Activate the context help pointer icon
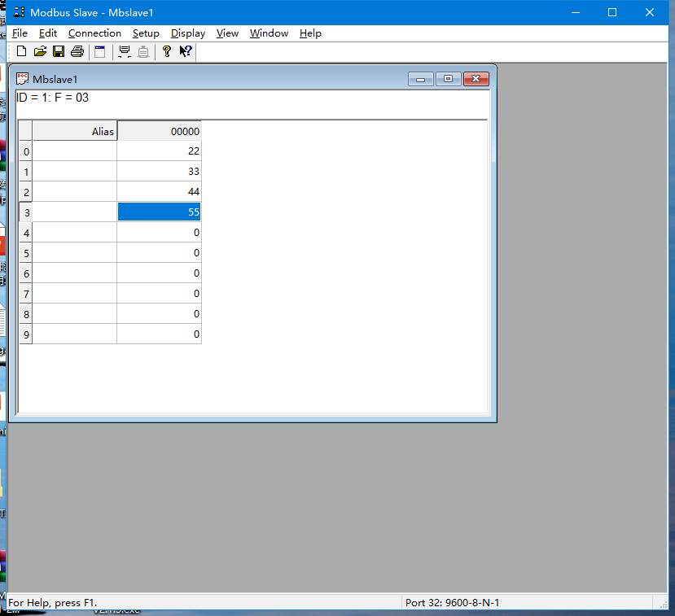Viewport: 675px width, 616px height. tap(186, 52)
